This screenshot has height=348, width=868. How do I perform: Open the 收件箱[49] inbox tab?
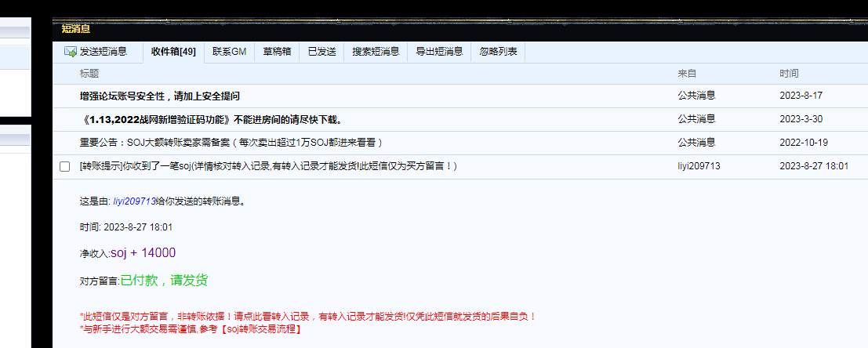coord(173,52)
